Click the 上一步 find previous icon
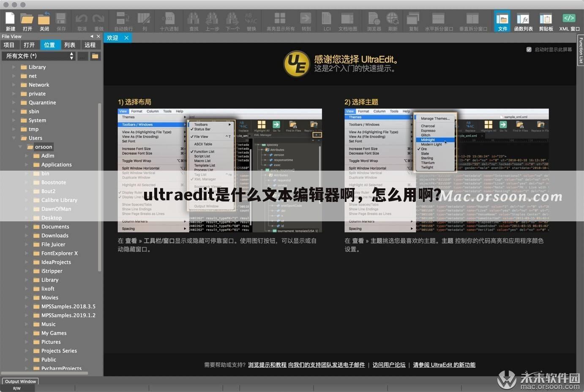The image size is (584, 392). click(x=212, y=21)
